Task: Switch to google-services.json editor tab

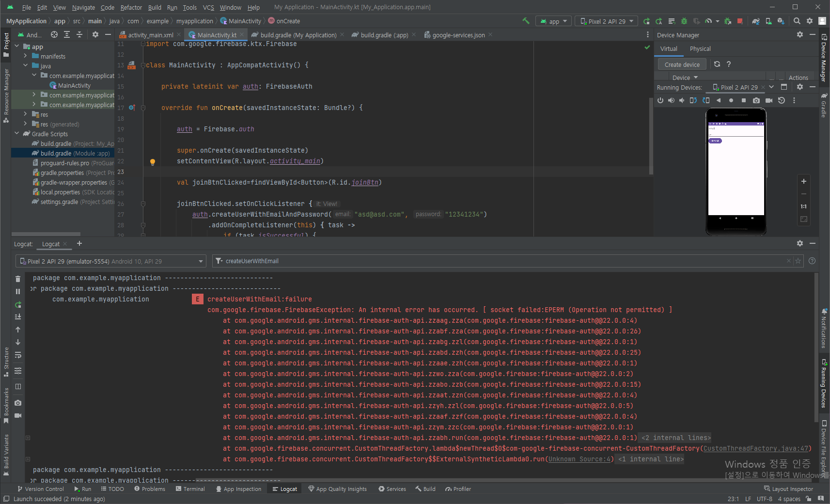Action: click(x=458, y=35)
